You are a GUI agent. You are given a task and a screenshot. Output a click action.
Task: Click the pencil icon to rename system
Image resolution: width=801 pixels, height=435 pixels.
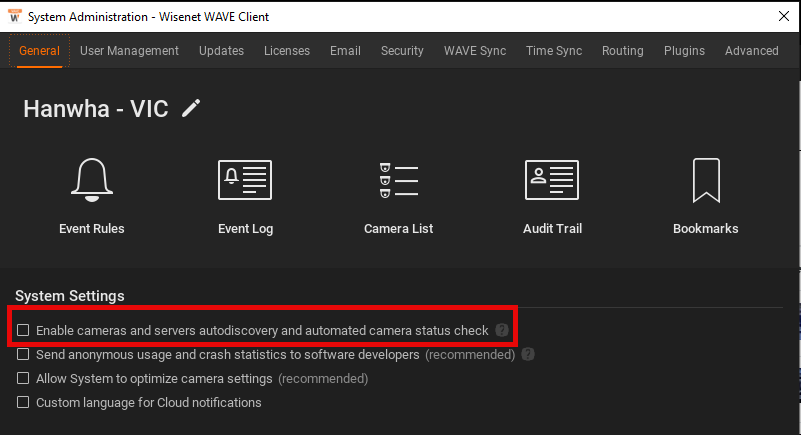click(191, 108)
